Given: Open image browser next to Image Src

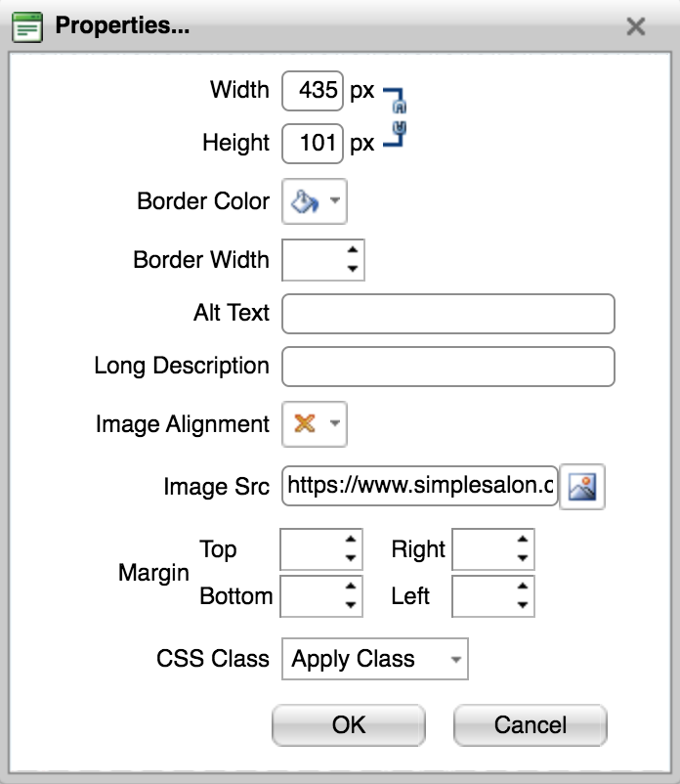Looking at the screenshot, I should (x=582, y=487).
